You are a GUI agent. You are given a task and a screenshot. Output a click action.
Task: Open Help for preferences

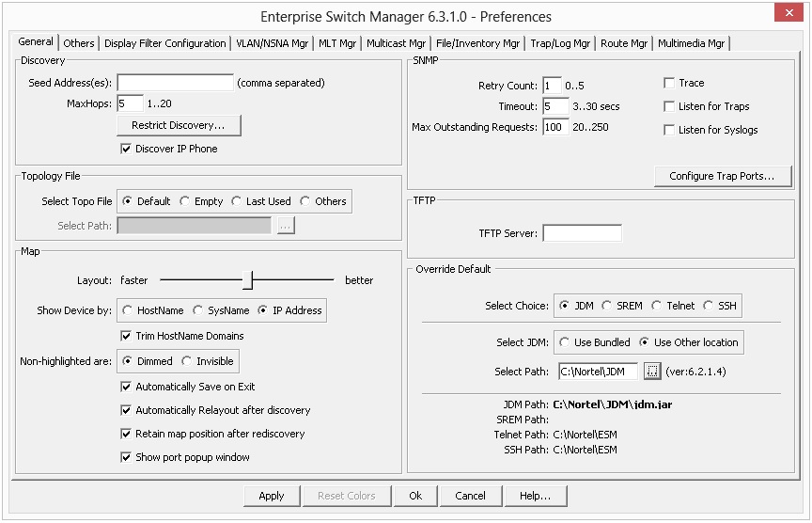pyautogui.click(x=536, y=496)
